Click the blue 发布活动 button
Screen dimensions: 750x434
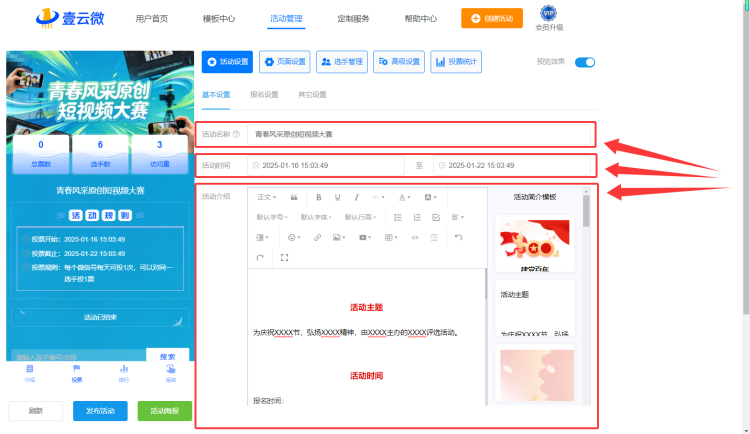pyautogui.click(x=100, y=411)
